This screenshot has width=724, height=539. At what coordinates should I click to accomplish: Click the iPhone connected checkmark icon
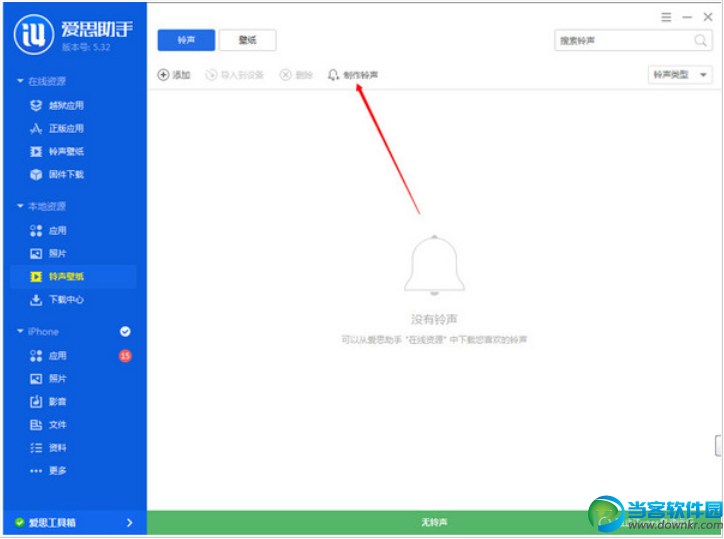point(125,332)
